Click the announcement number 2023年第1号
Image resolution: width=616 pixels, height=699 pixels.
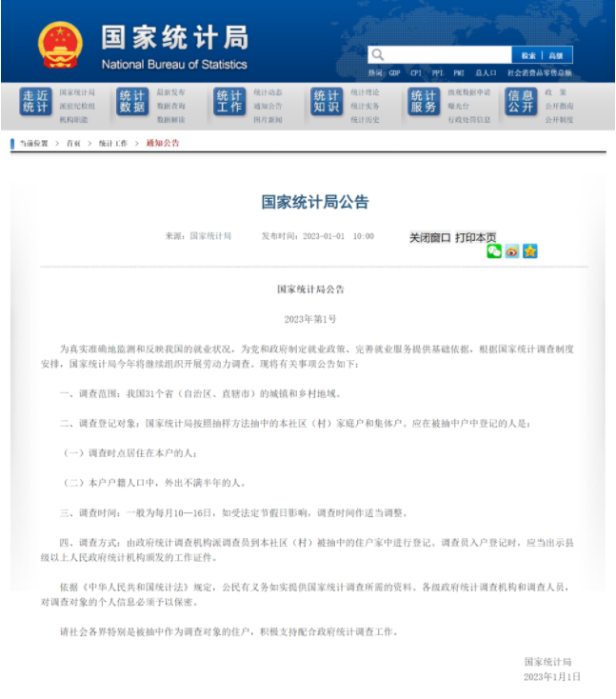point(310,319)
